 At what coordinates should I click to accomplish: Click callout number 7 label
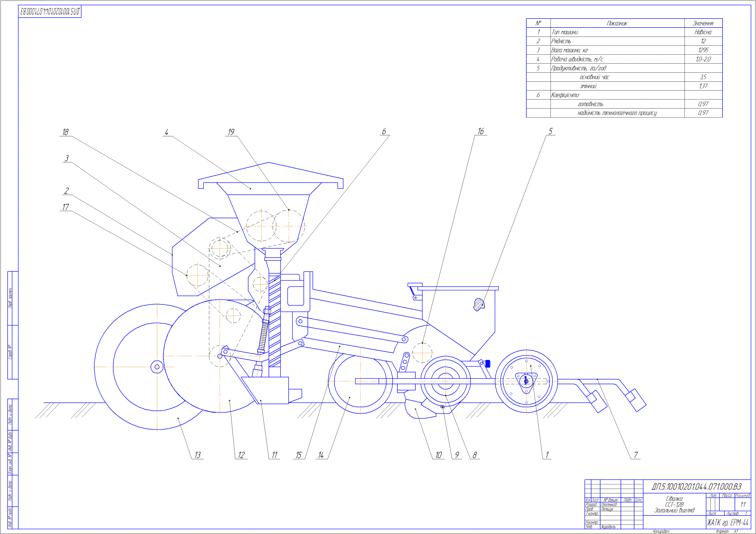636,455
